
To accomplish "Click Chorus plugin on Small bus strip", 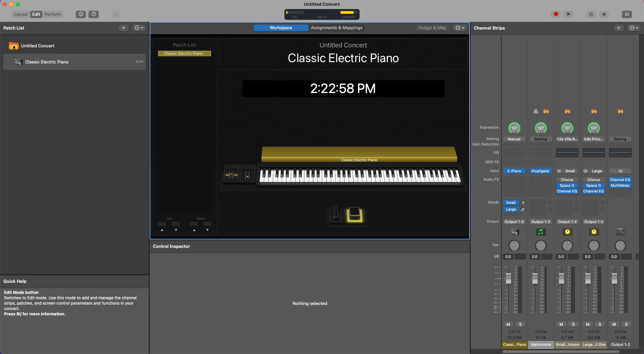I will 567,180.
